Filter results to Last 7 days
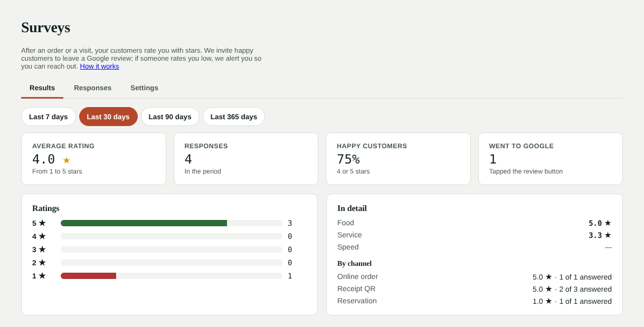 [x=49, y=117]
